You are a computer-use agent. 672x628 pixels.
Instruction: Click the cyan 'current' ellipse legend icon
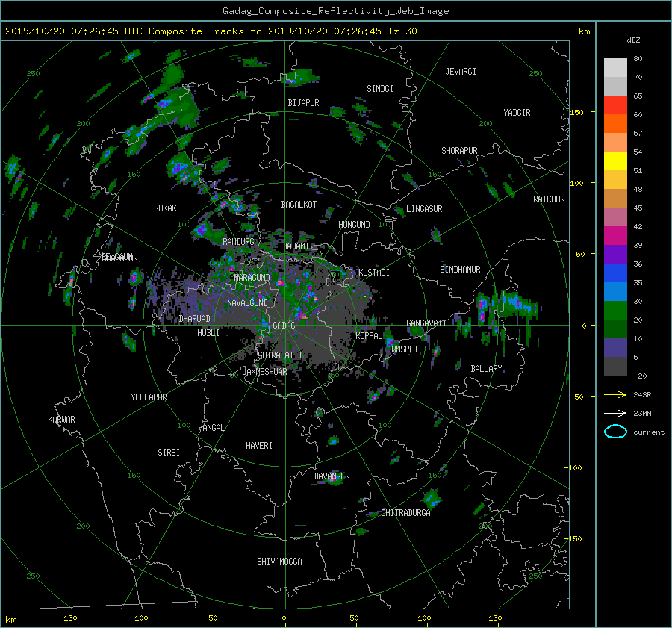coord(615,432)
